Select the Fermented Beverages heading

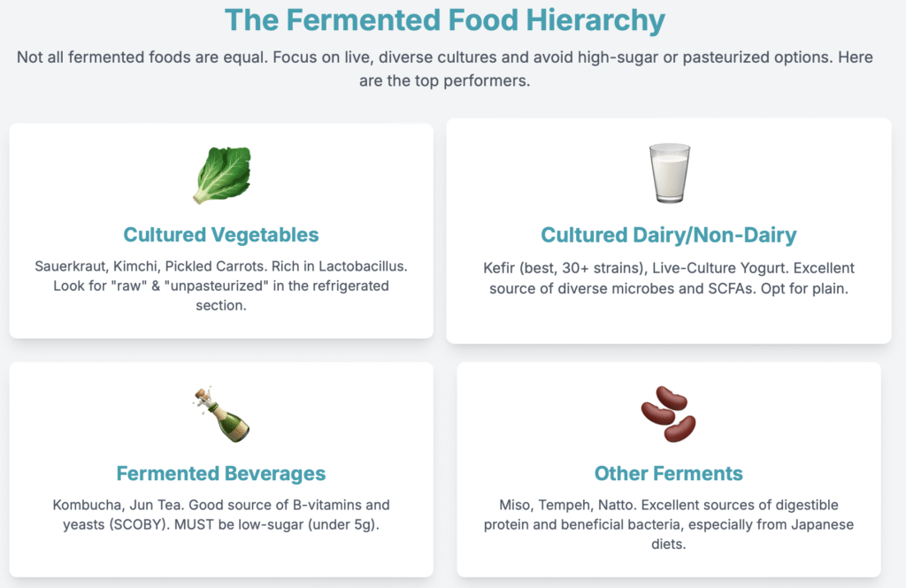(x=221, y=474)
